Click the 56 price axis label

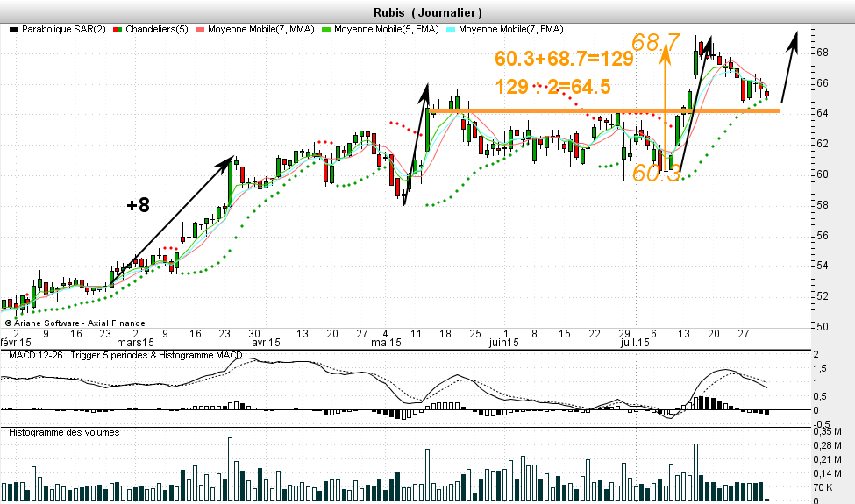[823, 236]
